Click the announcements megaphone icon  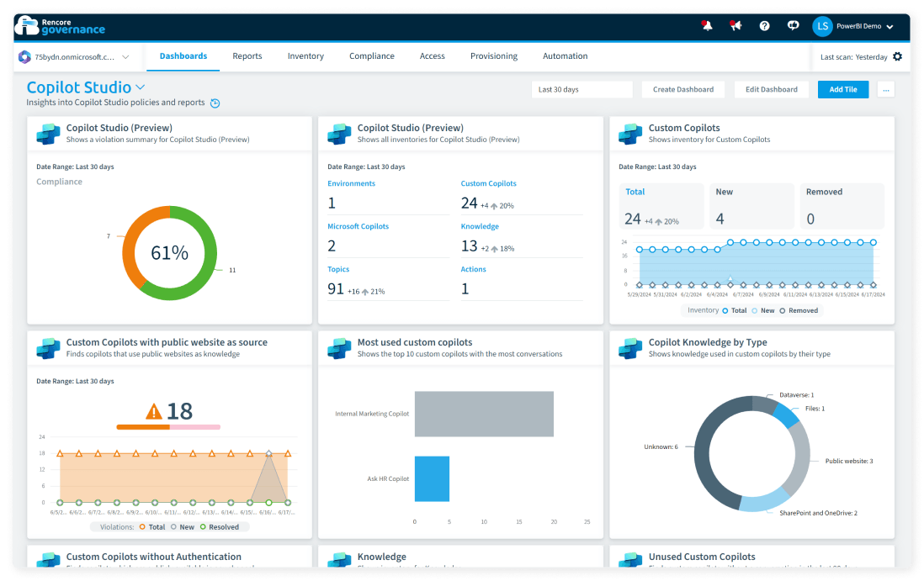click(x=735, y=25)
